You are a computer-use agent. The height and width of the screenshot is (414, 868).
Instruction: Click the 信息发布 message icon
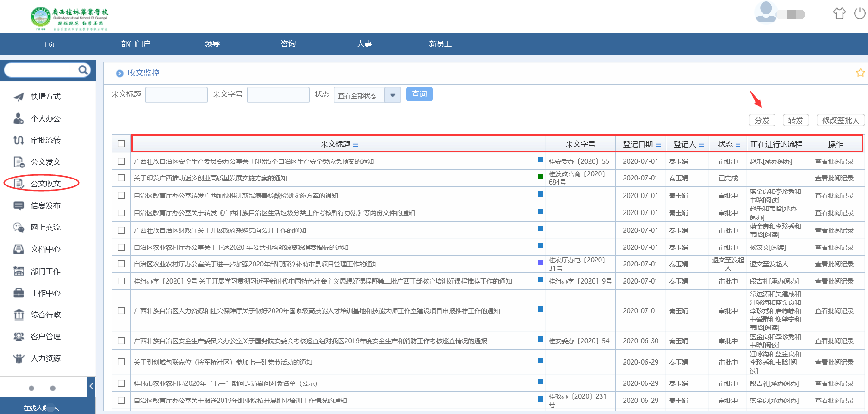coord(19,205)
